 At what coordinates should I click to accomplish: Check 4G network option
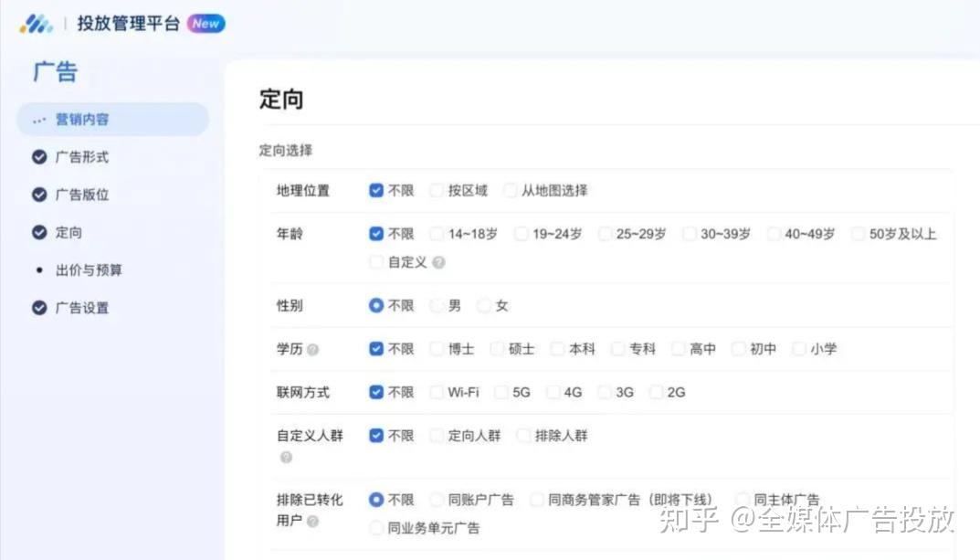pos(553,392)
